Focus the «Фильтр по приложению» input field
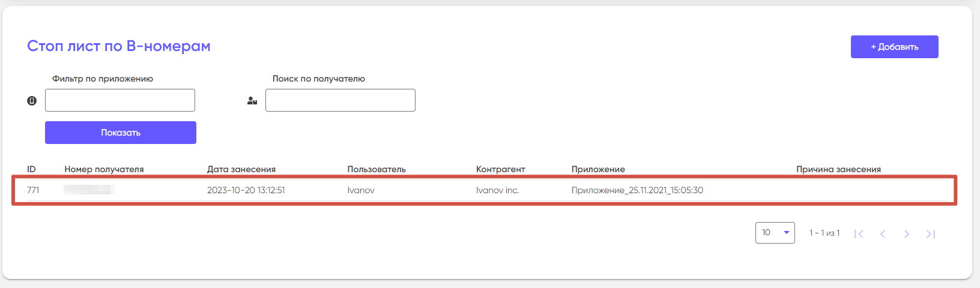980x288 pixels. click(120, 100)
